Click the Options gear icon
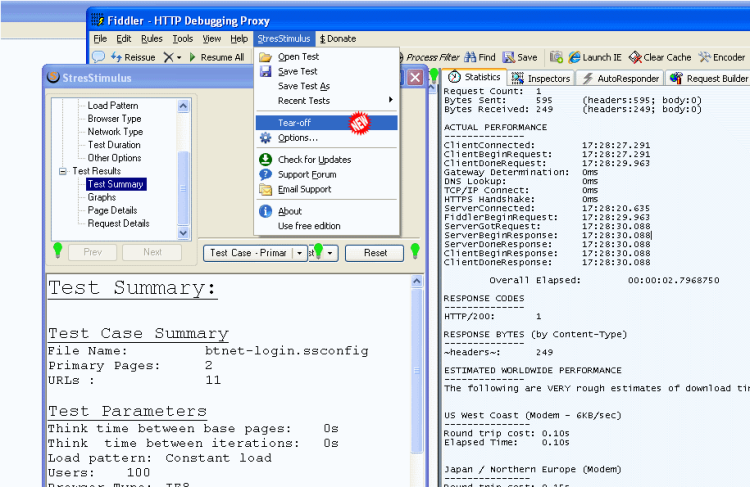Viewport: 750px width, 487px height. pyautogui.click(x=265, y=138)
